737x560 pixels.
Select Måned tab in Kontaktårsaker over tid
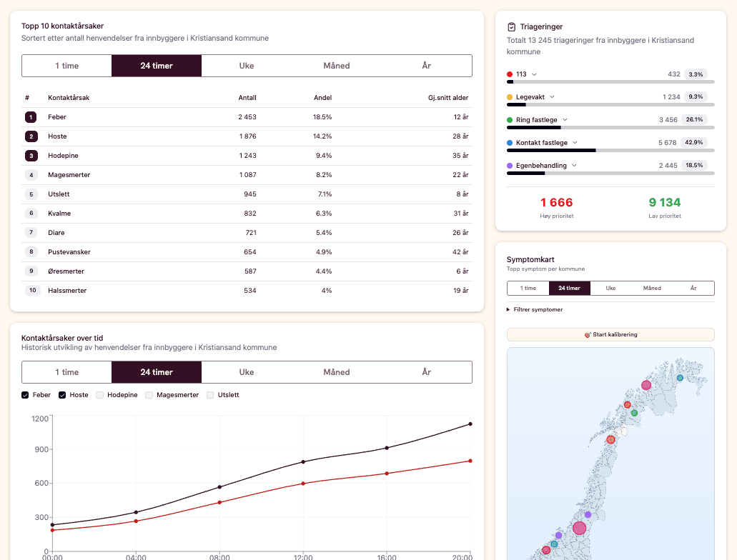337,372
